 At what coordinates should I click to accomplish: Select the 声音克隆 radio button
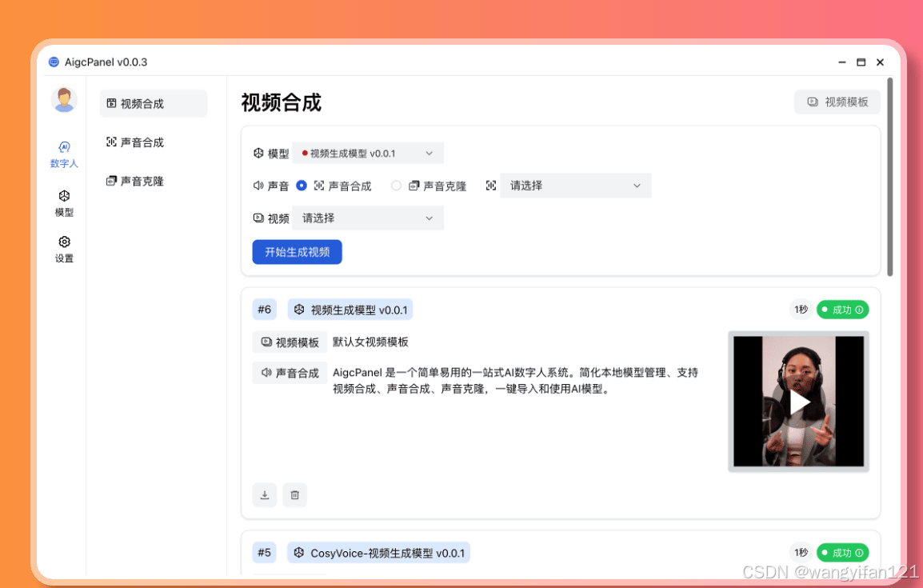tap(396, 186)
